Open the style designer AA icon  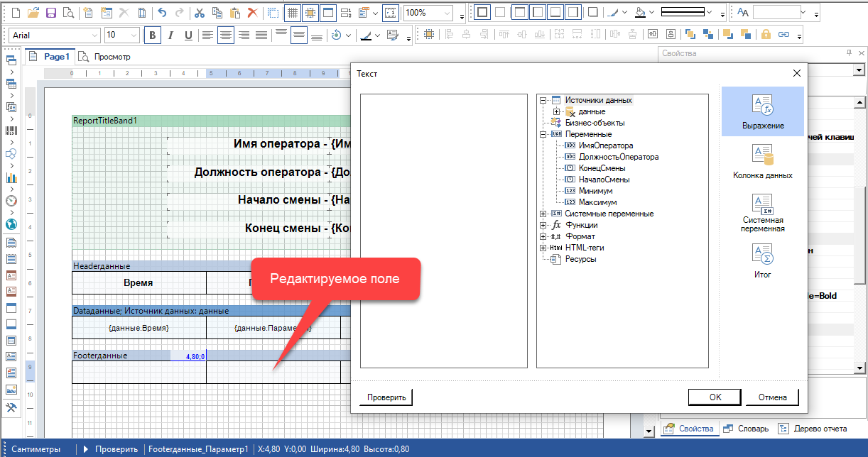click(742, 13)
